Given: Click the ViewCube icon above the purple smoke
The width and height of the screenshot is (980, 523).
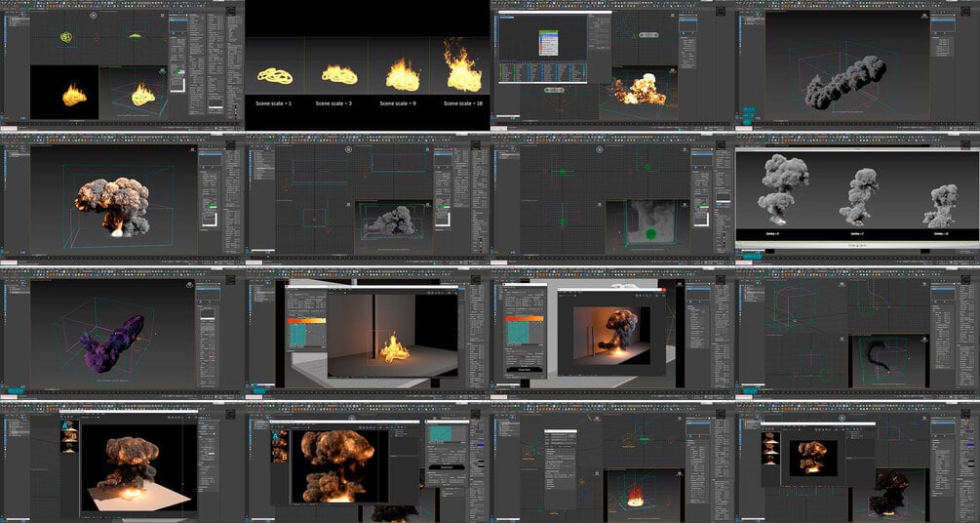Looking at the screenshot, I should [189, 285].
